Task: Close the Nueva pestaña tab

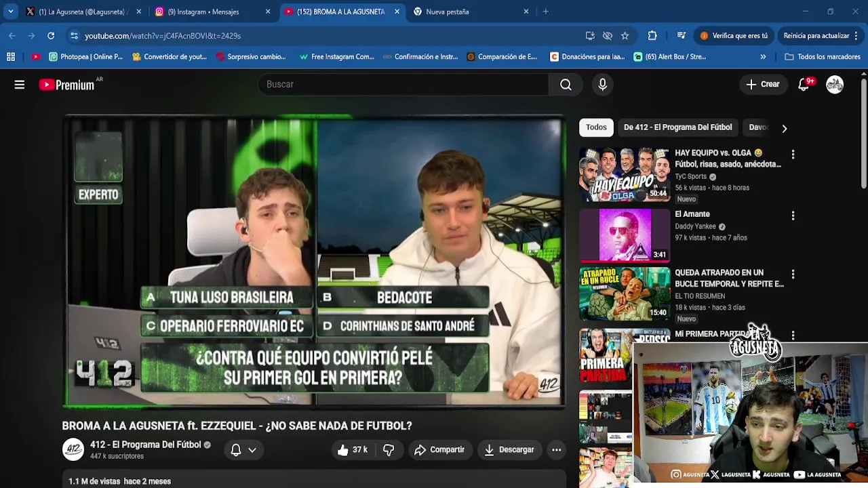Action: pyautogui.click(x=526, y=12)
